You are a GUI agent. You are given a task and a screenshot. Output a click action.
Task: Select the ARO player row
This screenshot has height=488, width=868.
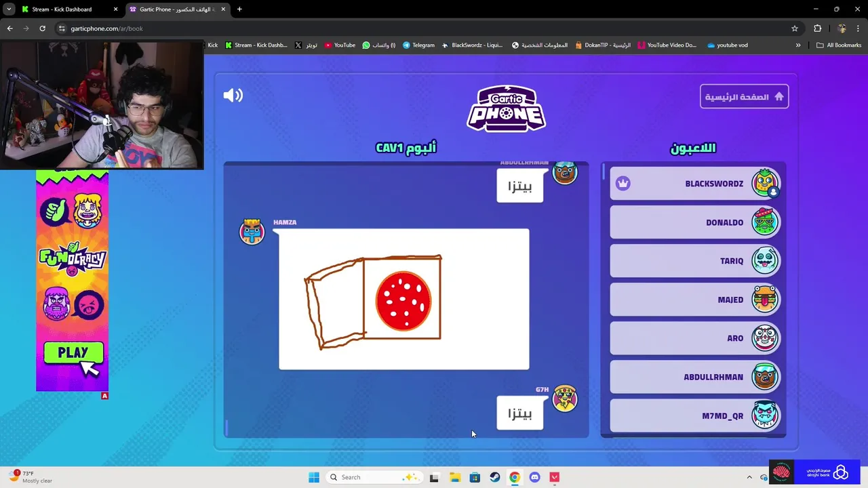(695, 338)
